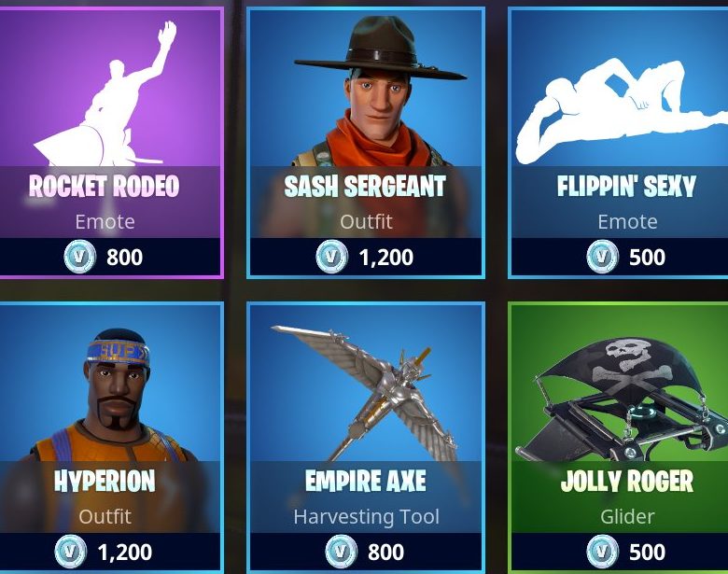Click the V-Bucks coin on Jolly Roger
Viewport: 728px width, 574px height.
point(603,552)
